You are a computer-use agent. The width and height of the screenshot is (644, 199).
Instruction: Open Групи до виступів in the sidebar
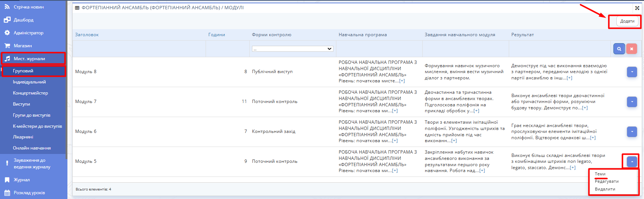pos(32,115)
